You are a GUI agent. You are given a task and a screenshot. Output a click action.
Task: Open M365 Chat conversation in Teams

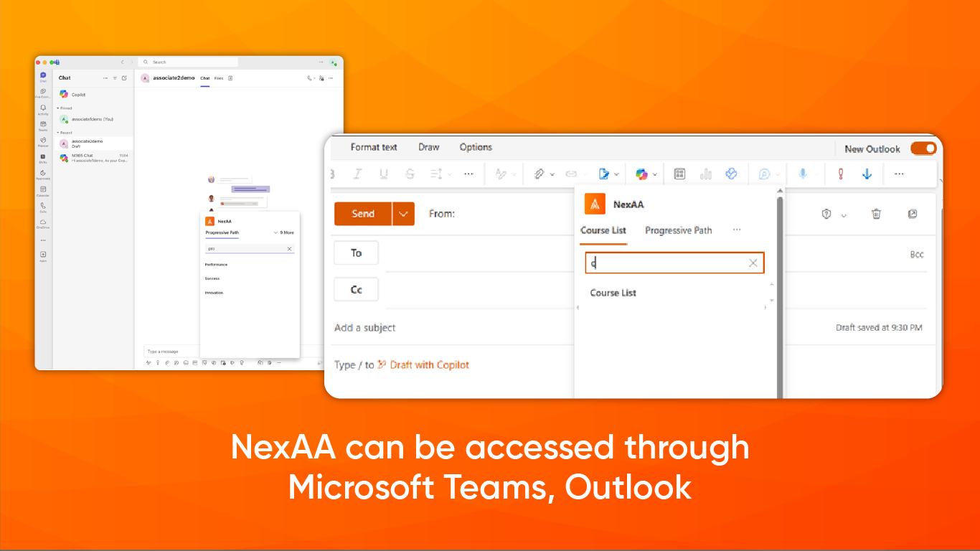(94, 158)
